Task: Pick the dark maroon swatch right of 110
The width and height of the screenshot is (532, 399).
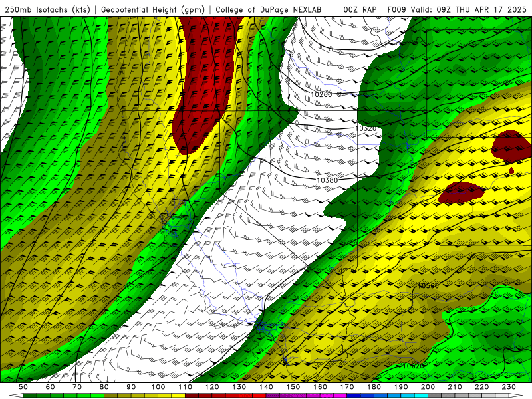Action: tap(192, 396)
